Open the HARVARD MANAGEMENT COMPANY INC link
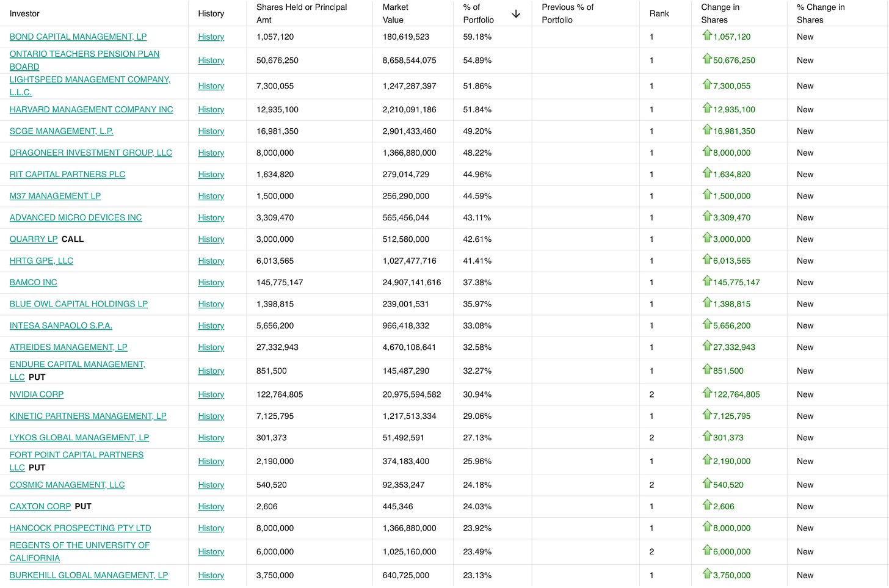The width and height of the screenshot is (889, 588). tap(92, 109)
